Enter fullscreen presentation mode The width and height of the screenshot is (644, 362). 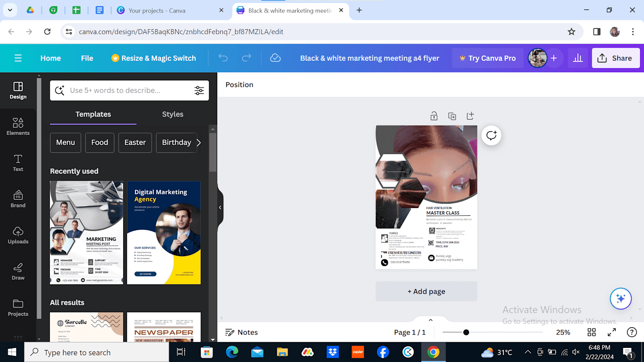pyautogui.click(x=612, y=332)
